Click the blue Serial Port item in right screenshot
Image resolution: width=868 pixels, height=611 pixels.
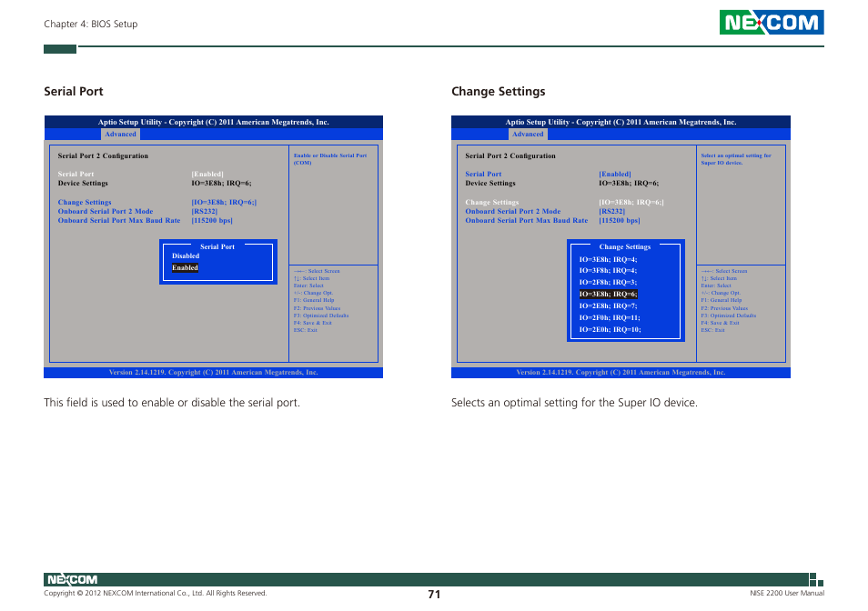click(483, 175)
